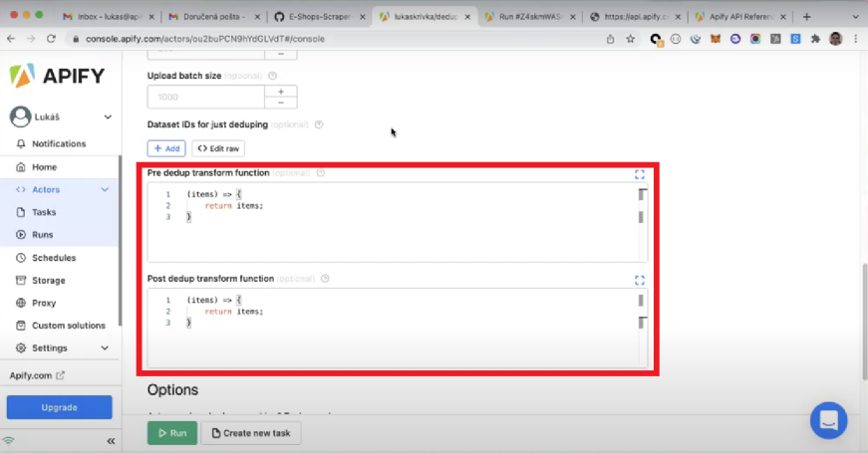This screenshot has height=453, width=868.
Task: Show help for Pre dedup transform function
Action: point(321,172)
